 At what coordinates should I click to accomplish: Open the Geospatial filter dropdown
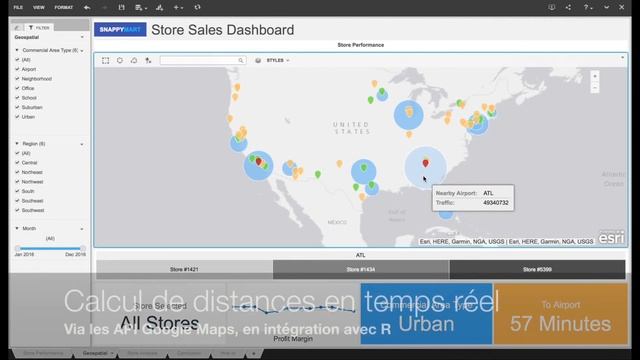pos(82,37)
